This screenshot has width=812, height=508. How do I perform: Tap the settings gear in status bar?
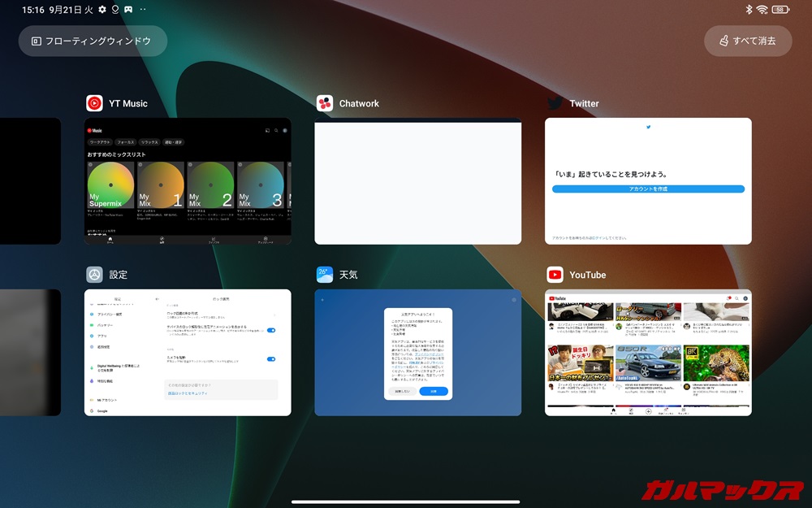tap(102, 10)
